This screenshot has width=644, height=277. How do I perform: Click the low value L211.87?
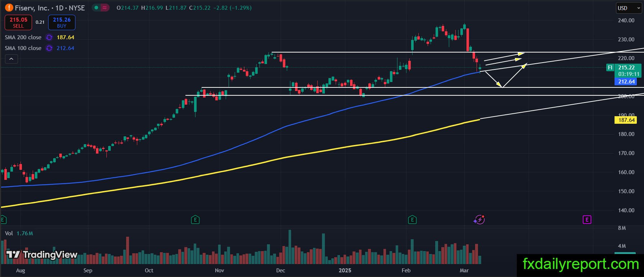(x=176, y=8)
